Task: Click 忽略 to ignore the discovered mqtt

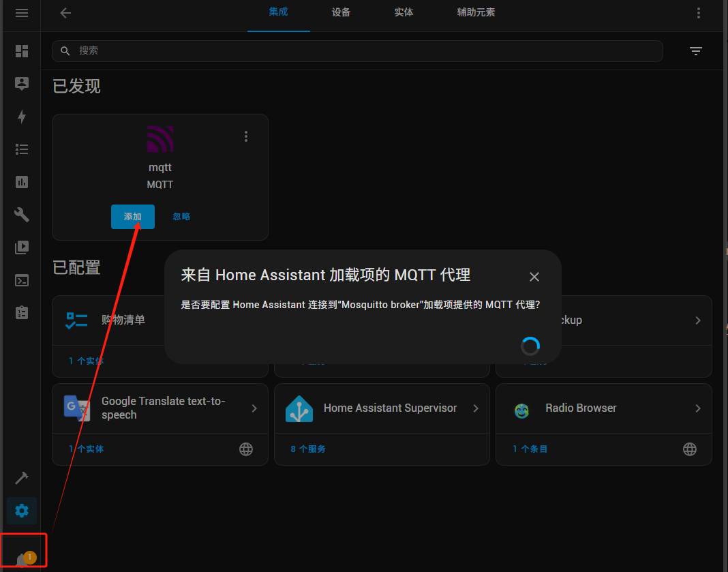Action: (x=181, y=217)
